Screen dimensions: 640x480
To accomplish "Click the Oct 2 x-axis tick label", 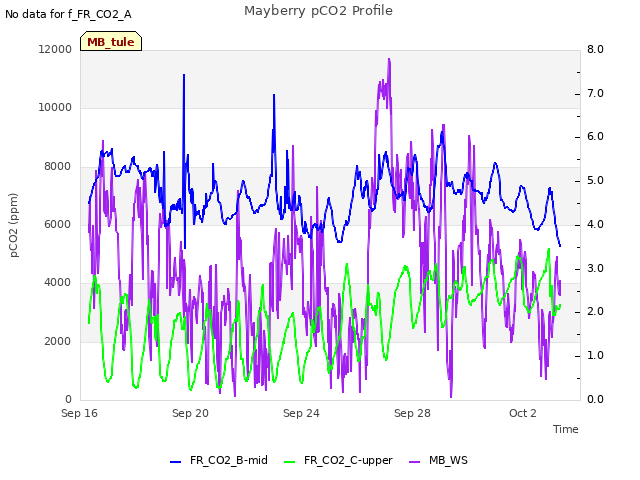I will [x=522, y=413].
